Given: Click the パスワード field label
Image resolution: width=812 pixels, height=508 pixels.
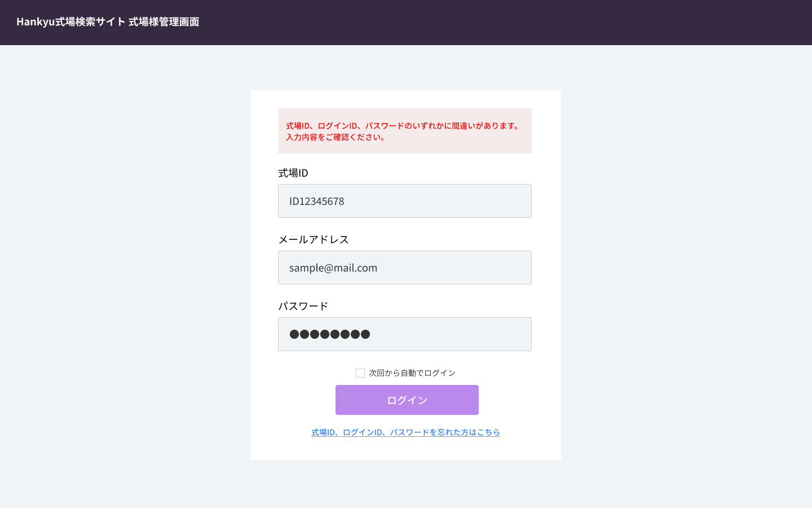Looking at the screenshot, I should pos(303,306).
